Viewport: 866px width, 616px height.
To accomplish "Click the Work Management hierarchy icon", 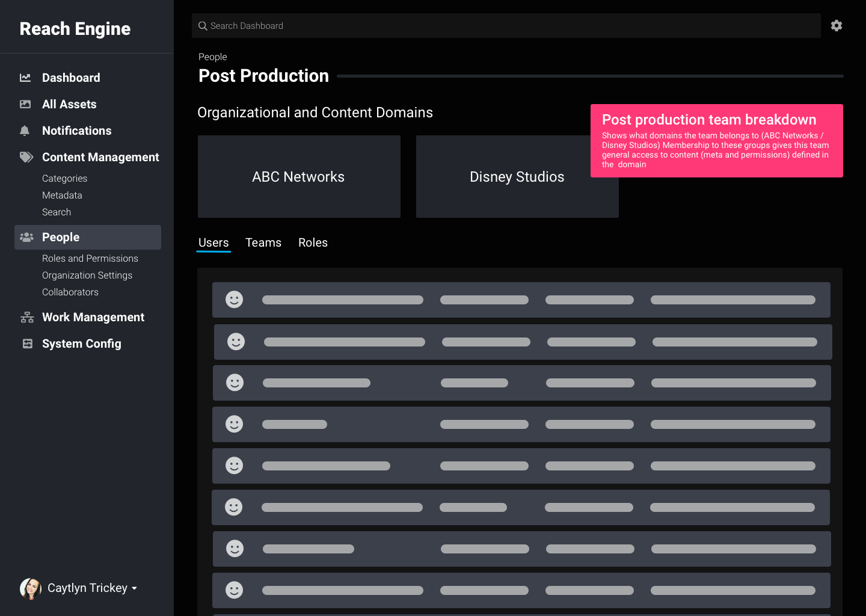I will (27, 317).
